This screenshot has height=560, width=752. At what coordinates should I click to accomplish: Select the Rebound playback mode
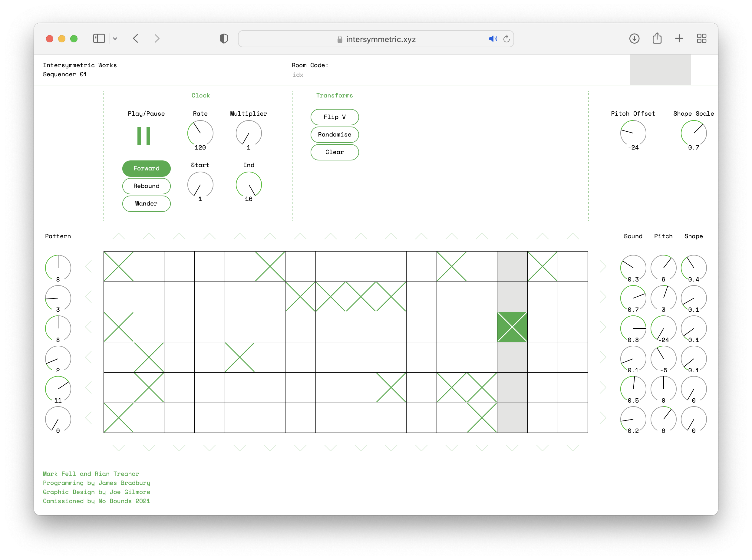pos(146,186)
